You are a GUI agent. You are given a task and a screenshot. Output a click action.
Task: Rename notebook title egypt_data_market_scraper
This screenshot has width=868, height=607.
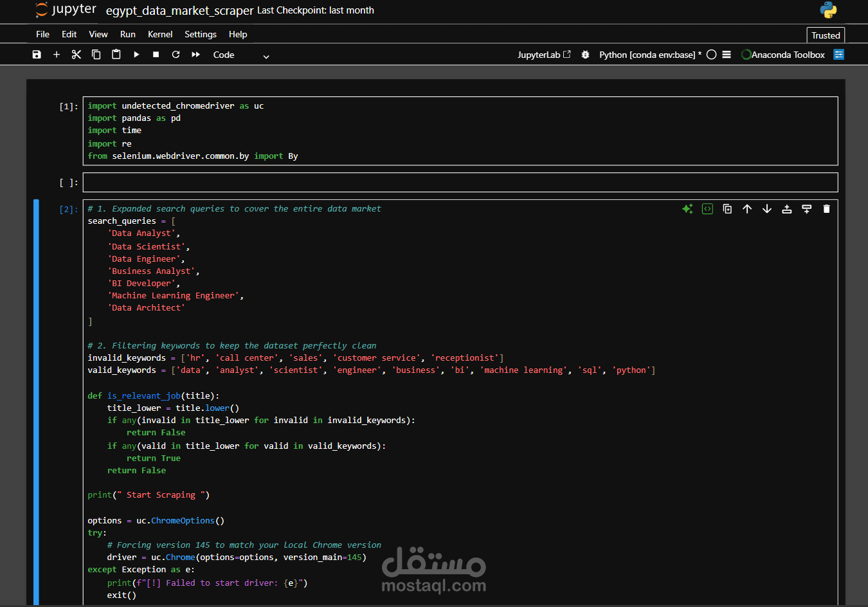click(179, 10)
